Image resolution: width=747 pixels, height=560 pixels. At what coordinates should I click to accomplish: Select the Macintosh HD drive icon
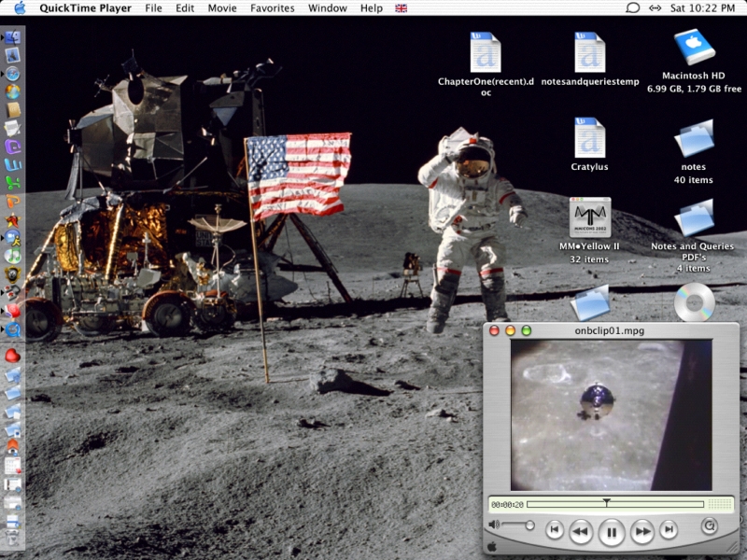pyautogui.click(x=694, y=48)
